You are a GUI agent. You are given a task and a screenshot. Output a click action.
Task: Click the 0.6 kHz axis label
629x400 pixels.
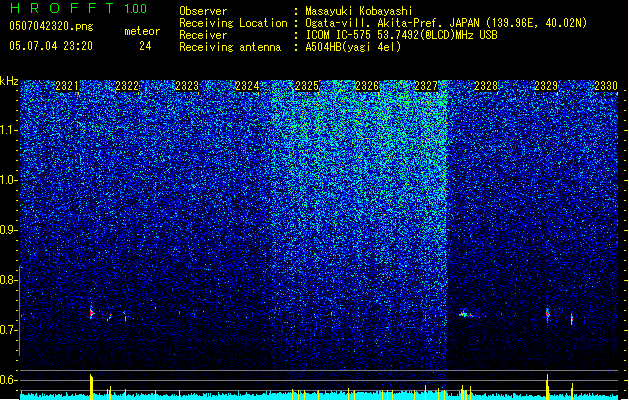pos(9,380)
